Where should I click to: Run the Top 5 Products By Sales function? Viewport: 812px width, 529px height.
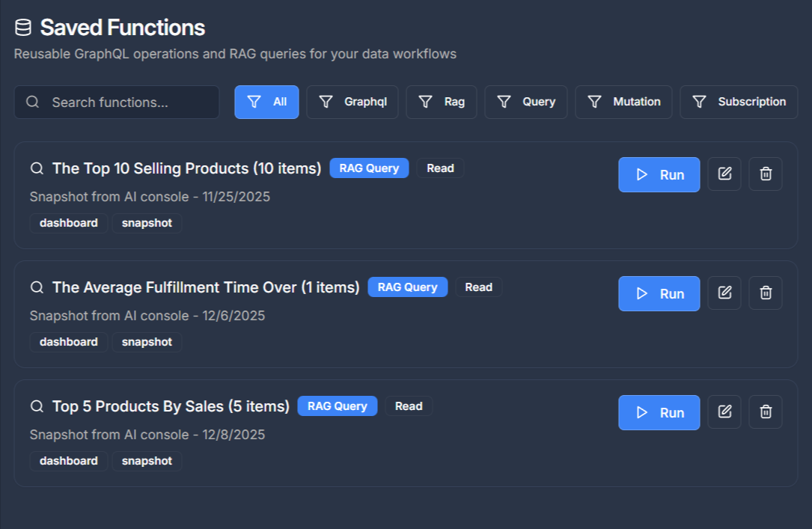pyautogui.click(x=659, y=412)
